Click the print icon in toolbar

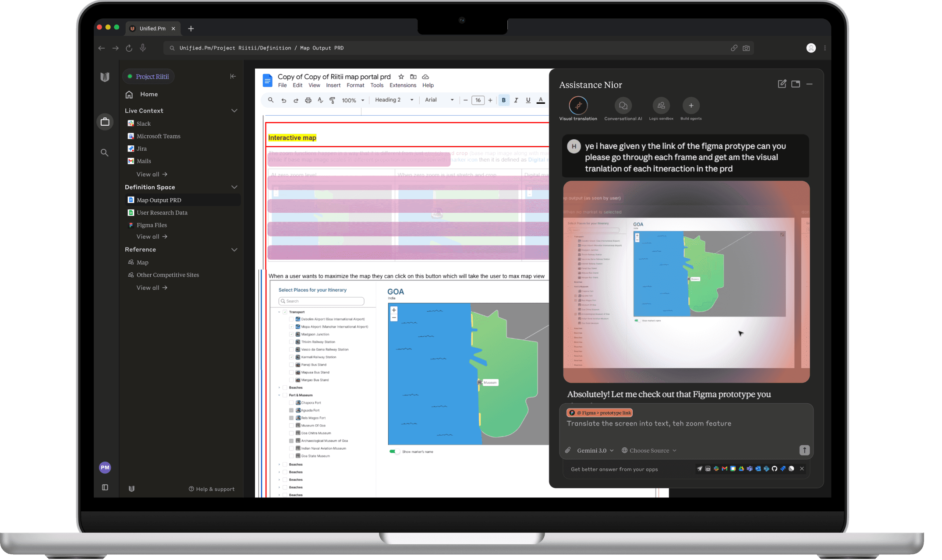coord(308,100)
